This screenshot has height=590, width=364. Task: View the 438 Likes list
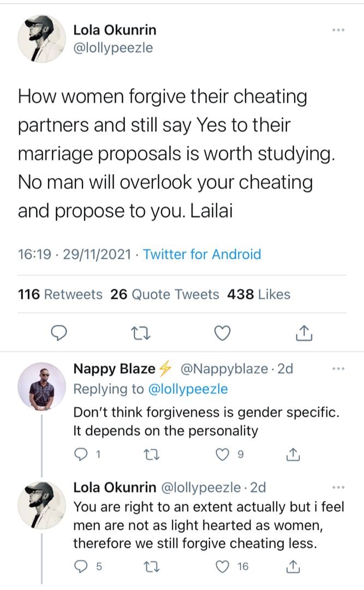click(x=259, y=294)
